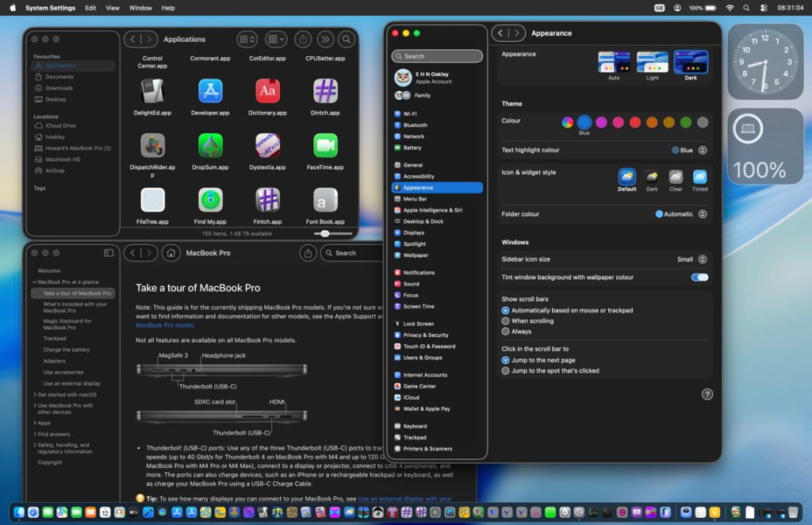Open the Text highlight colour dropdown
This screenshot has height=525, width=812.
point(703,150)
